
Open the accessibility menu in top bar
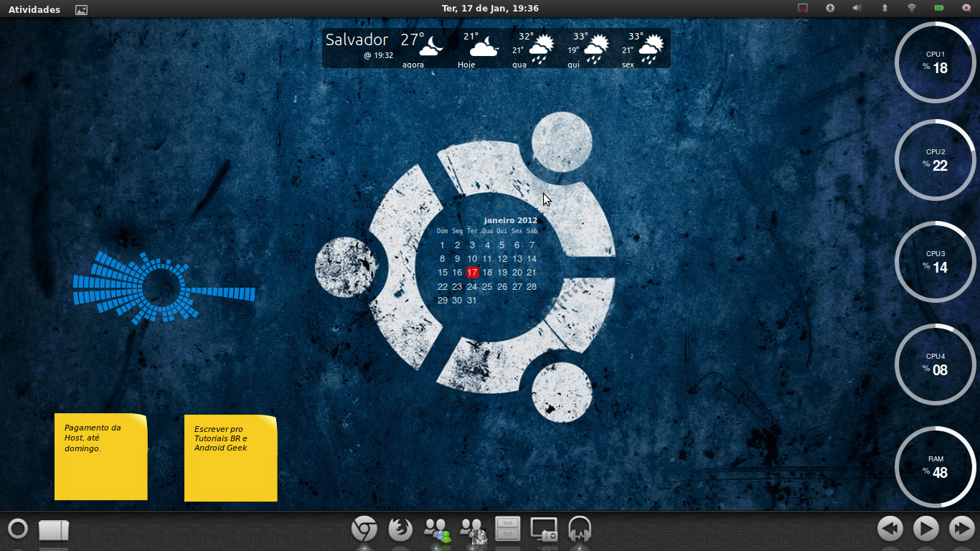tap(830, 9)
